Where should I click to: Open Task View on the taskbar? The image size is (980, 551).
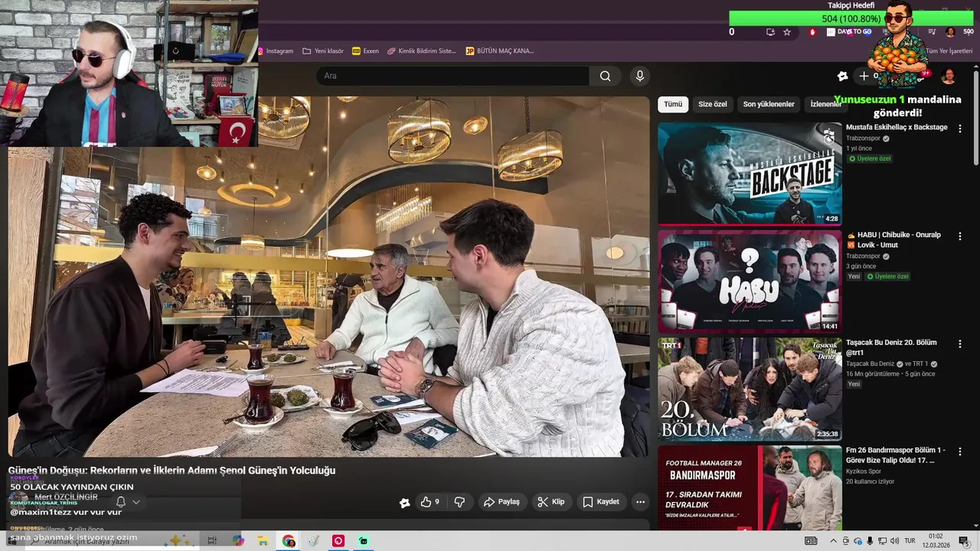212,541
